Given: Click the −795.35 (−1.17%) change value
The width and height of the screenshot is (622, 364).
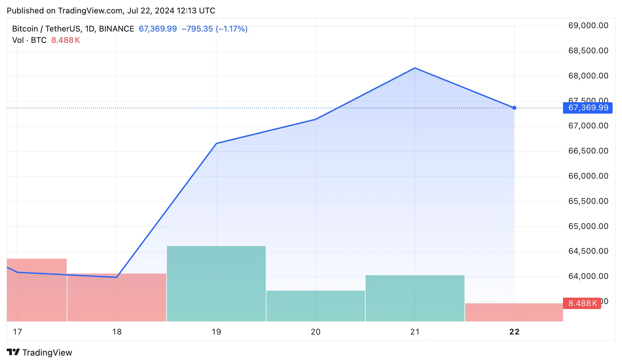Looking at the screenshot, I should coord(214,29).
